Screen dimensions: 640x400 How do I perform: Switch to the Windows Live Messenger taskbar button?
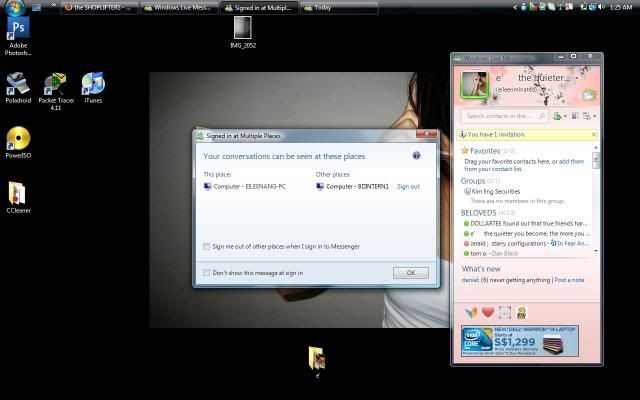point(179,7)
